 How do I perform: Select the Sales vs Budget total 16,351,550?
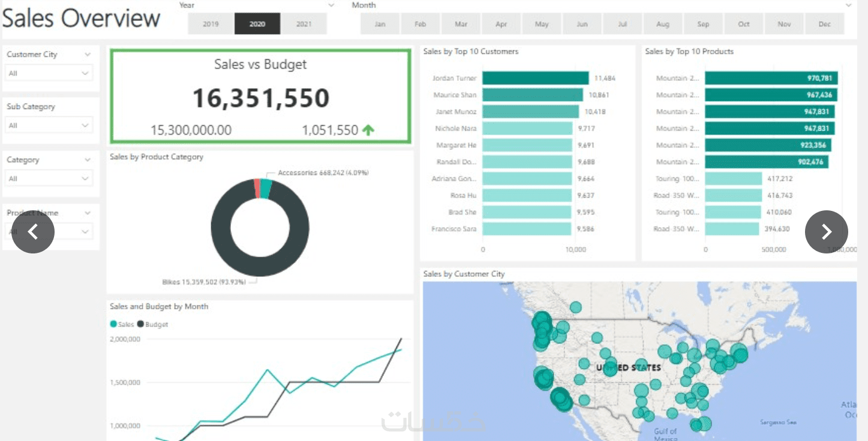coord(261,98)
